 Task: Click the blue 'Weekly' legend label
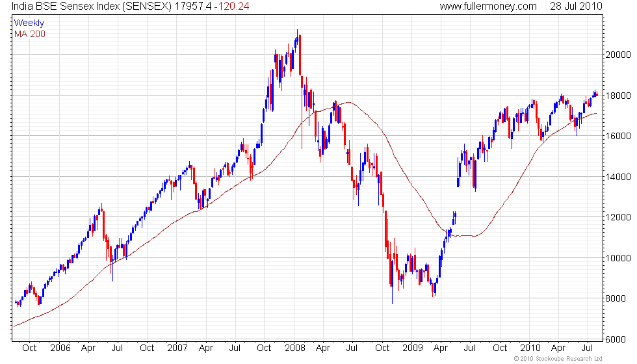pos(29,23)
